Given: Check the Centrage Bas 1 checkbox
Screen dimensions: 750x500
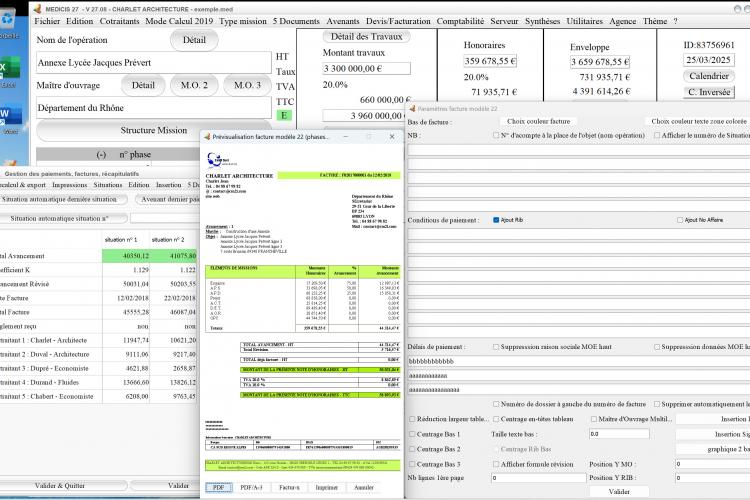Looking at the screenshot, I should point(412,434).
